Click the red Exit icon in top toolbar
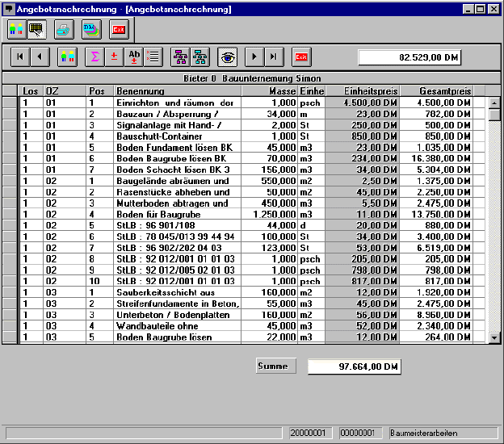504x444 pixels. click(119, 30)
